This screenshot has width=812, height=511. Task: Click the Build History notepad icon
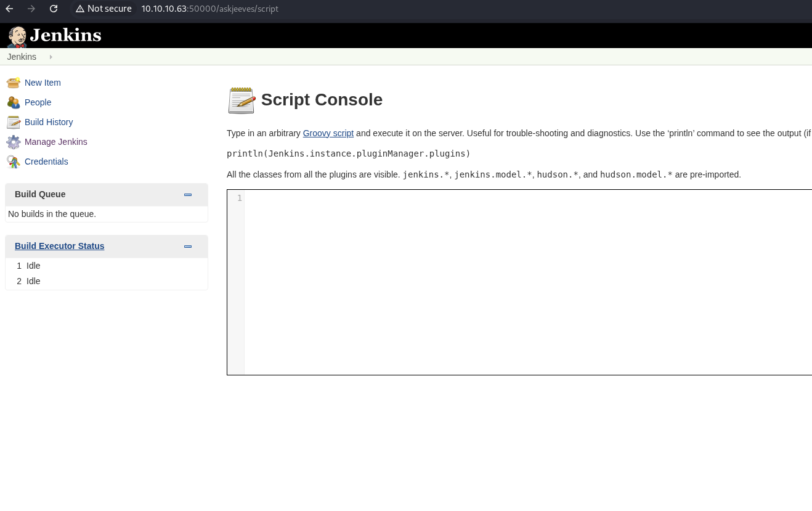tap(13, 122)
